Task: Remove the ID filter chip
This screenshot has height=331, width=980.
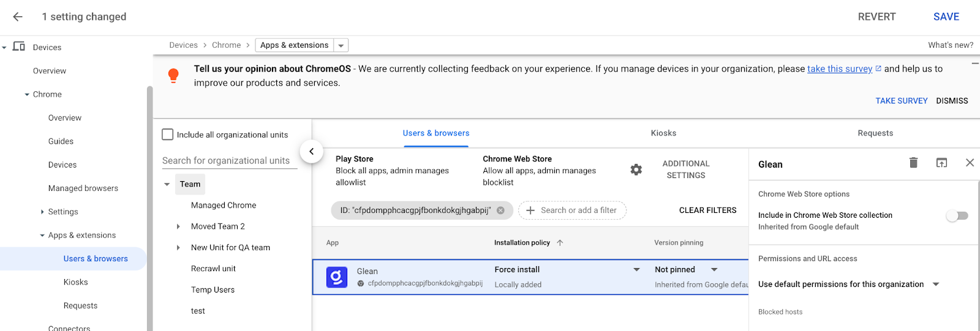Action: coord(500,210)
